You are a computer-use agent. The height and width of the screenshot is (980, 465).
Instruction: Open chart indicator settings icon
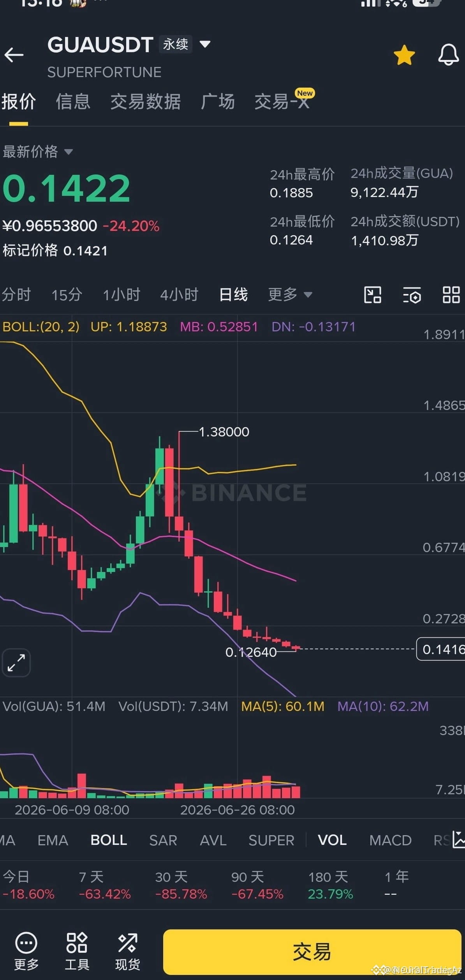pyautogui.click(x=412, y=295)
